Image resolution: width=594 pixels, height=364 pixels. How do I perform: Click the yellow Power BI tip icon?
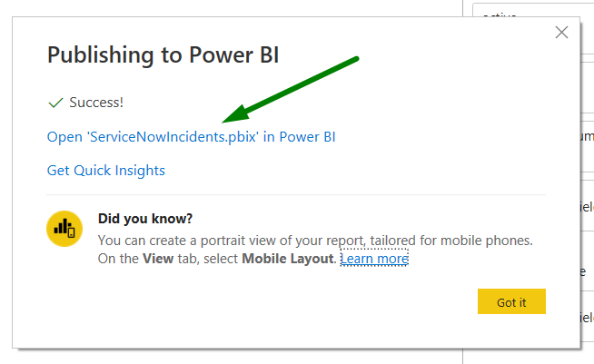pos(64,229)
